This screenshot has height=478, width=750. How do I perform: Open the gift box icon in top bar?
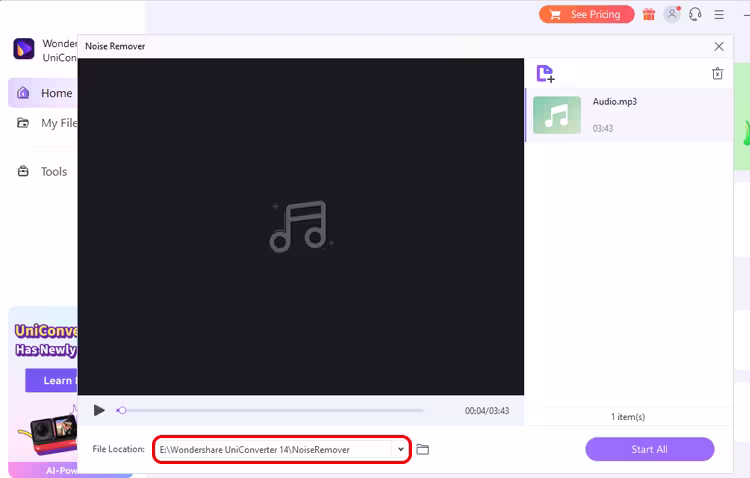(x=649, y=14)
